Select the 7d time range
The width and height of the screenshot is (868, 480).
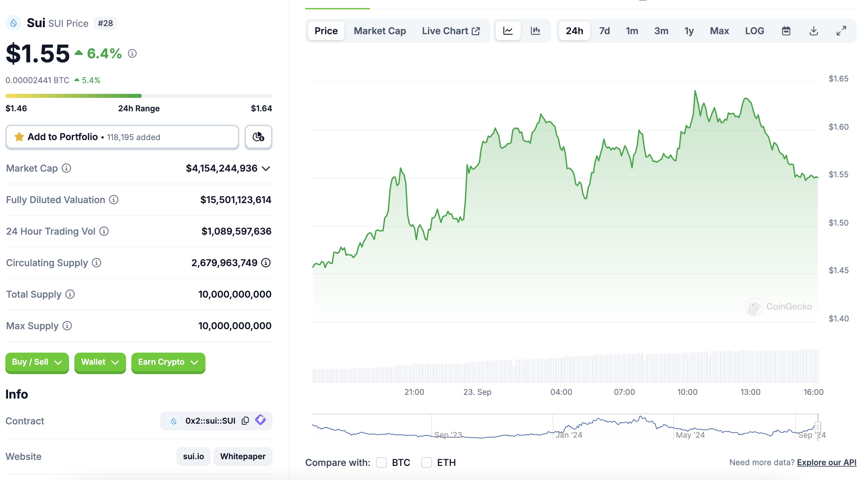pos(604,31)
